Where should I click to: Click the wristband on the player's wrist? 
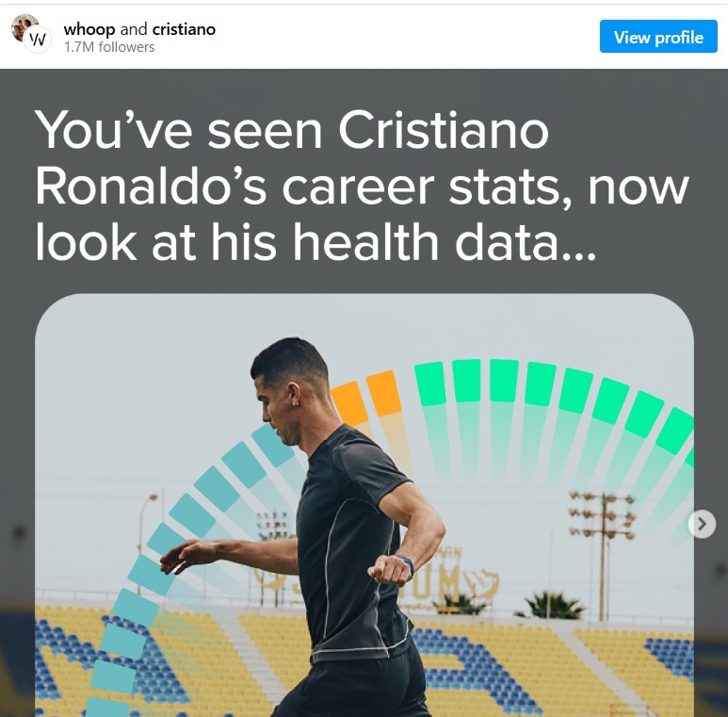[407, 564]
